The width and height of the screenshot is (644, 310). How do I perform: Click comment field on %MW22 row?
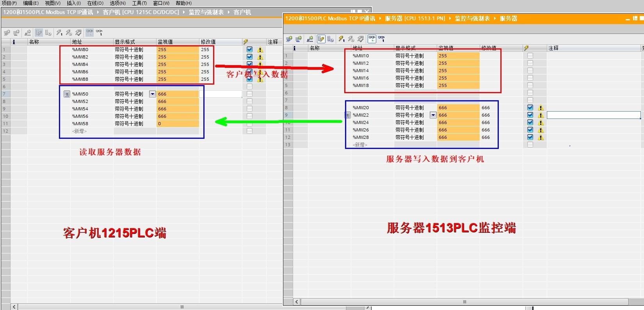[x=594, y=115]
